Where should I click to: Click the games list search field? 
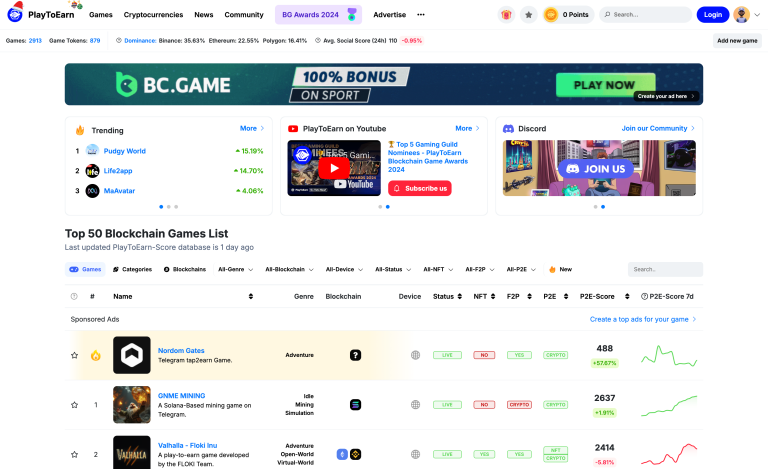pos(665,269)
